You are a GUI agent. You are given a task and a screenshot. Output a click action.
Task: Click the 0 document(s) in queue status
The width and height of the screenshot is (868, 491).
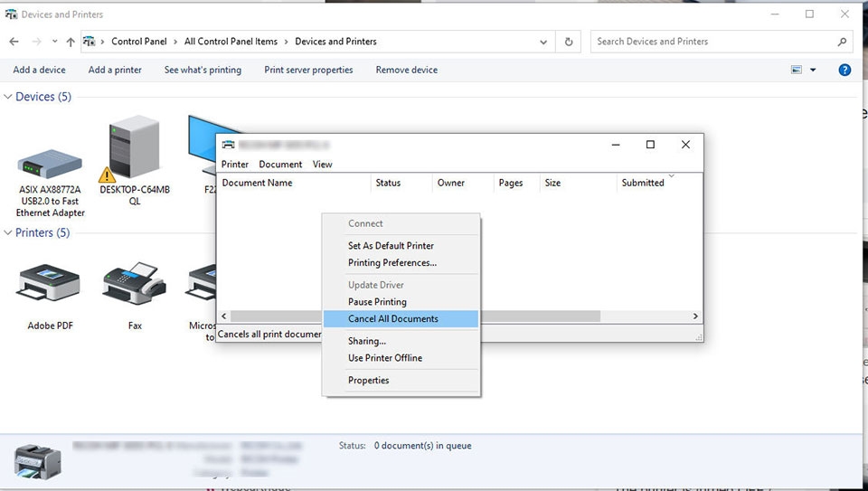coord(422,446)
